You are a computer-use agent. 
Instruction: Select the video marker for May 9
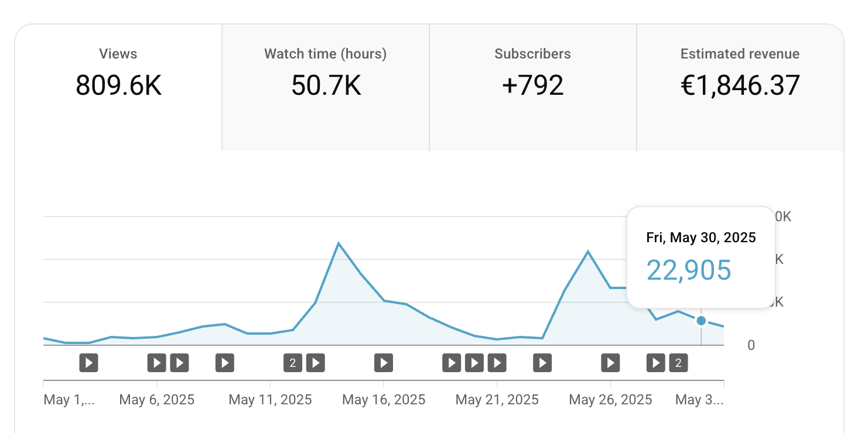pos(225,363)
